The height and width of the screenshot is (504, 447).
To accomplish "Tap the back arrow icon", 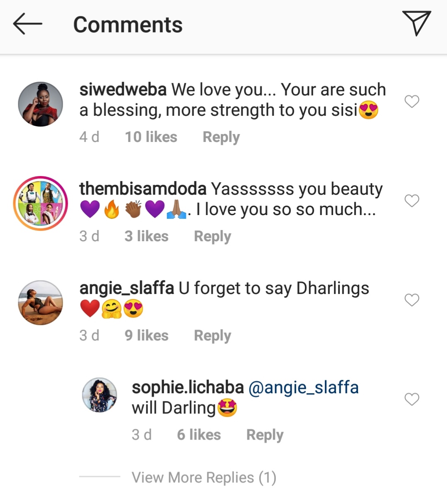I will [x=27, y=24].
